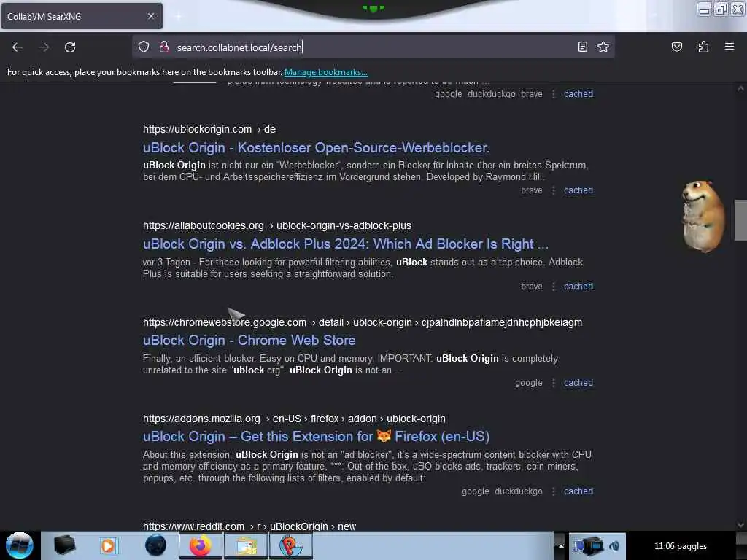The height and width of the screenshot is (560, 747).
Task: Open uBlock Origin vs. Adblock Plus 2024 result
Action: [x=345, y=244]
